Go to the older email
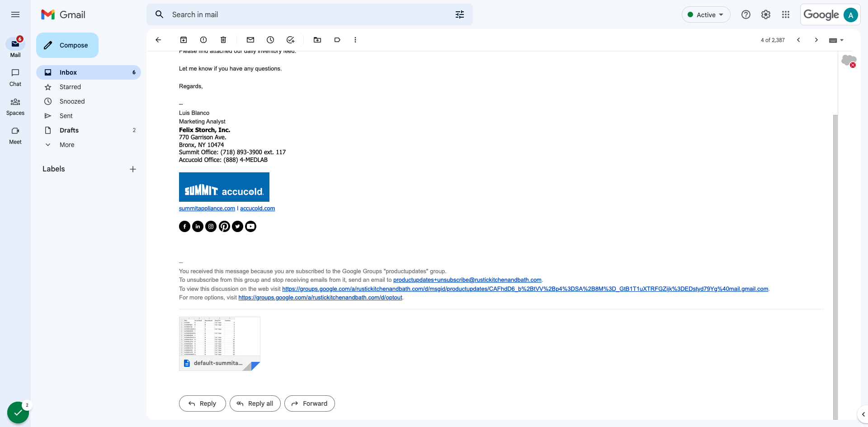This screenshot has height=427, width=868. [x=816, y=40]
